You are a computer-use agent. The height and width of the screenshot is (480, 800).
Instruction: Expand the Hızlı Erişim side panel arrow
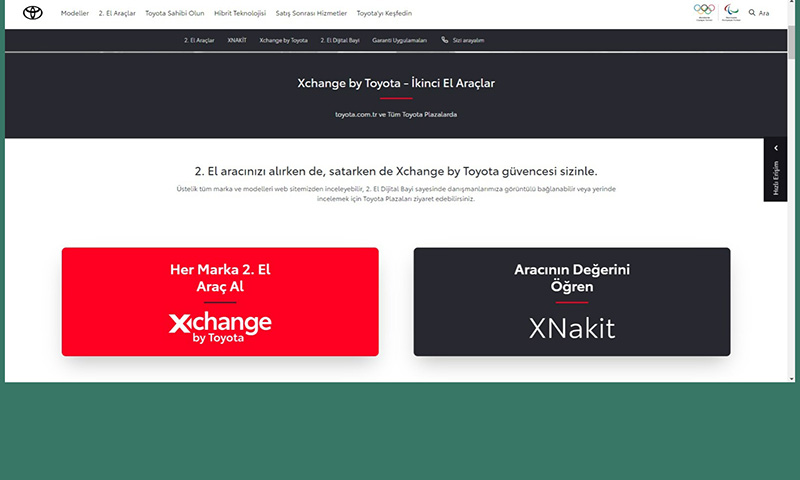pos(776,148)
